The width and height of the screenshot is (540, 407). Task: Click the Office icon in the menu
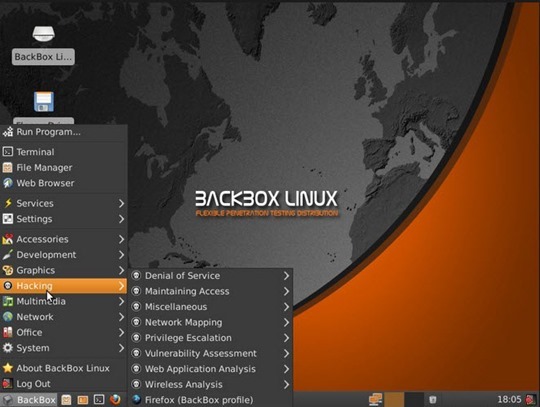8,332
